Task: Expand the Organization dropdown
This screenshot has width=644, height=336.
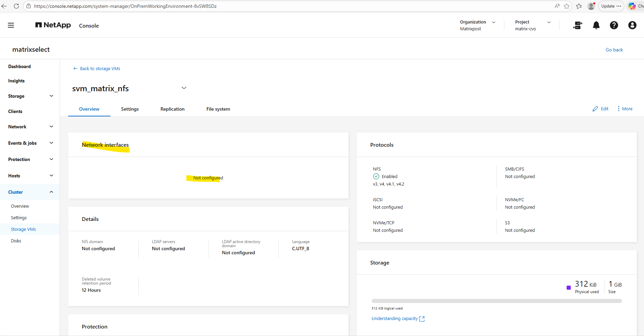Action: [493, 22]
